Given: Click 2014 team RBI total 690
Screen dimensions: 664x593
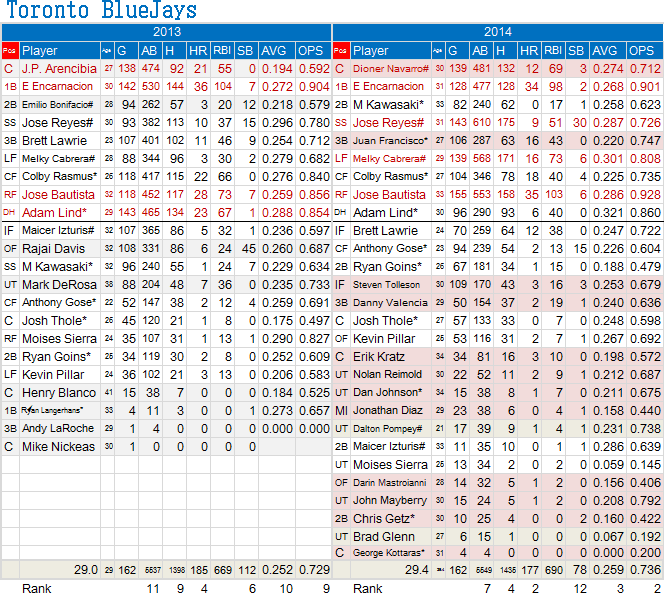Looking at the screenshot, I should (553, 570).
